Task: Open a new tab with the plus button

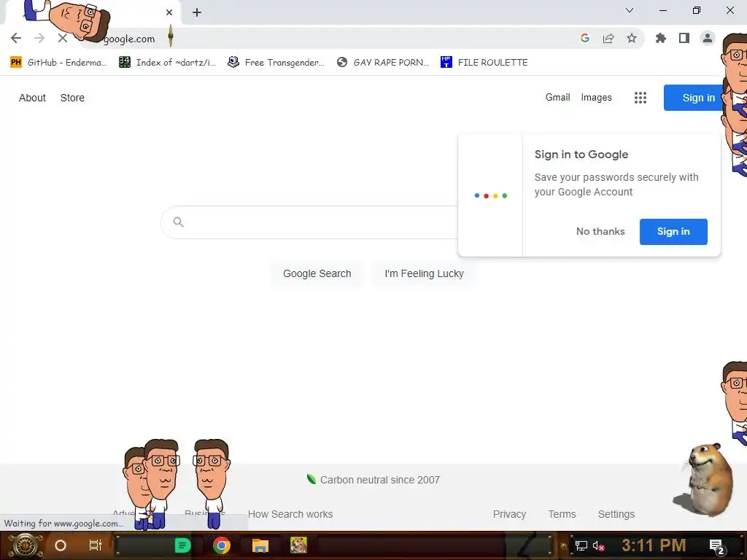Action: (197, 12)
